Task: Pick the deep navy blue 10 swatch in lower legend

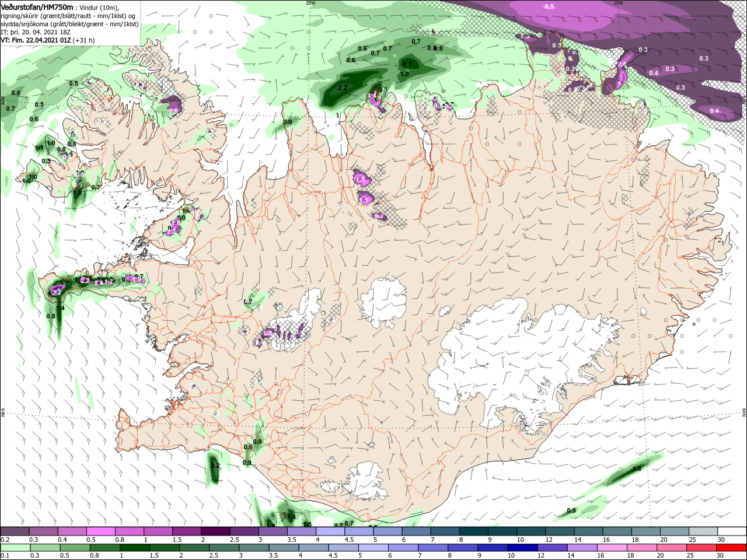Action: coord(522,548)
